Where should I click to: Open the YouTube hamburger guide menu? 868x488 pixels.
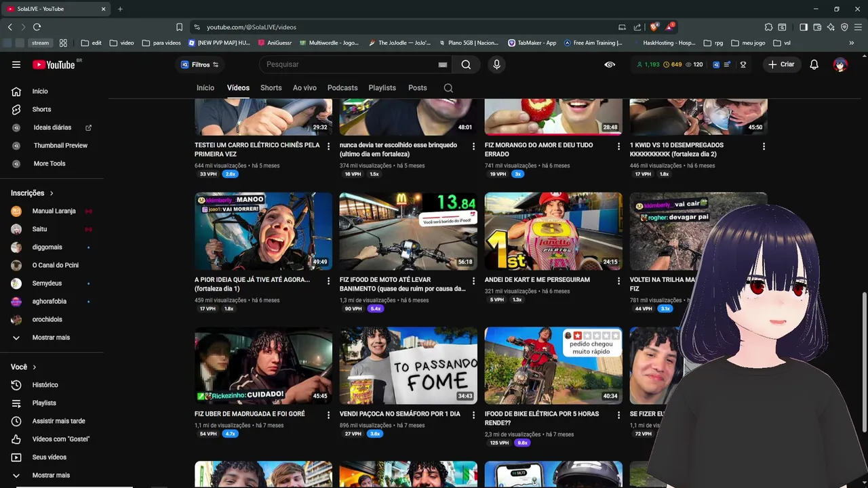click(16, 64)
